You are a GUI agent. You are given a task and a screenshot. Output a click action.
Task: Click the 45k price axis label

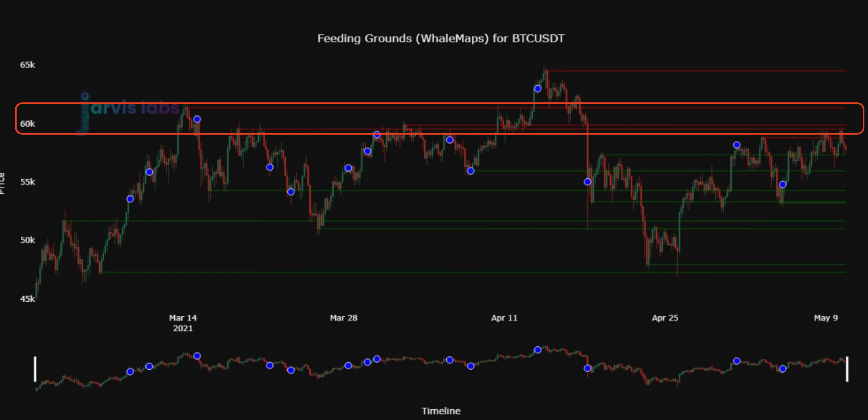[x=27, y=299]
